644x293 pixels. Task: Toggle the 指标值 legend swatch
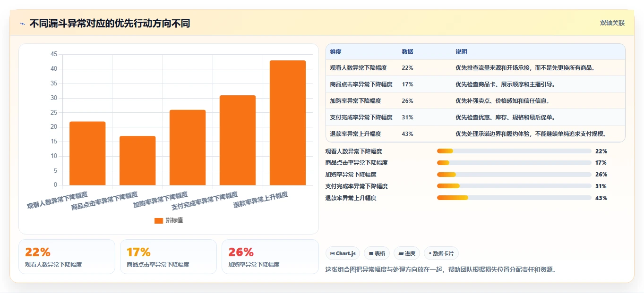(159, 220)
